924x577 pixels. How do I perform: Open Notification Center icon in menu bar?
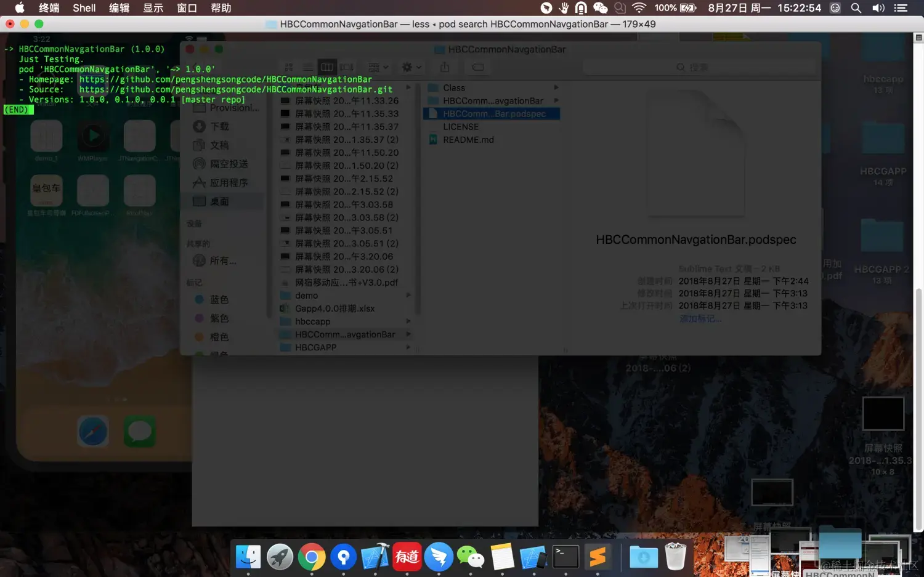pyautogui.click(x=901, y=8)
